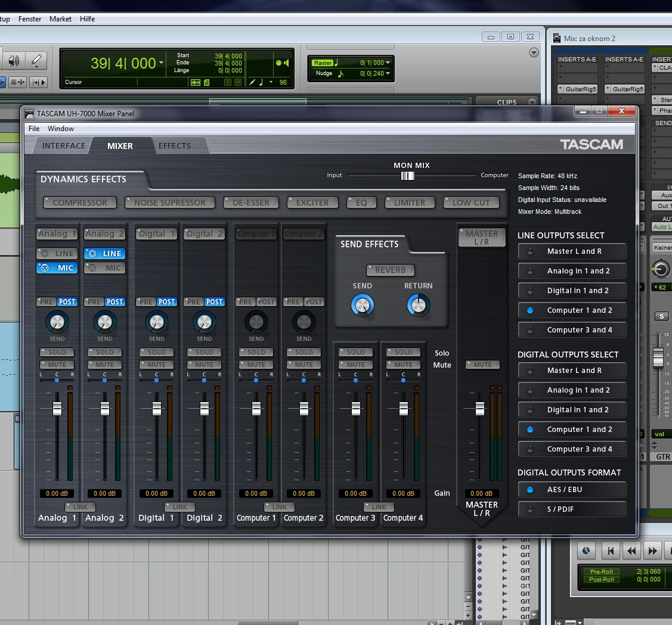Open the Nudge value dropdown
Image resolution: width=672 pixels, height=625 pixels.
[388, 73]
